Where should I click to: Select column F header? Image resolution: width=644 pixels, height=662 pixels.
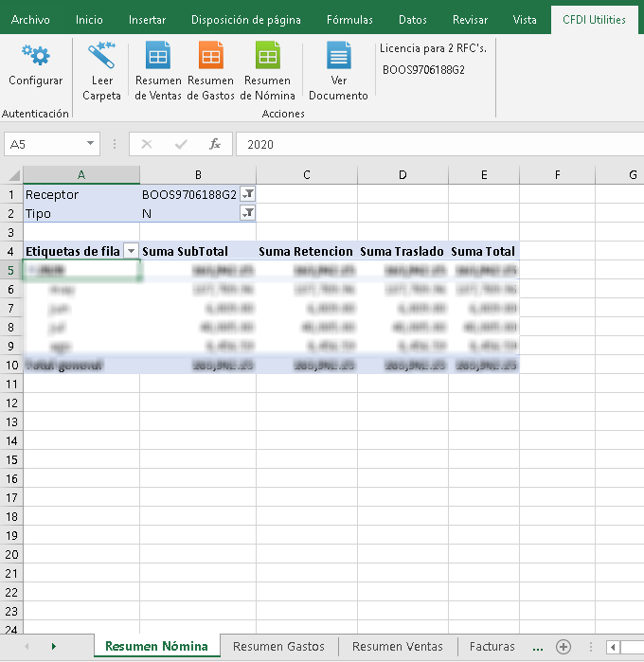tap(558, 174)
